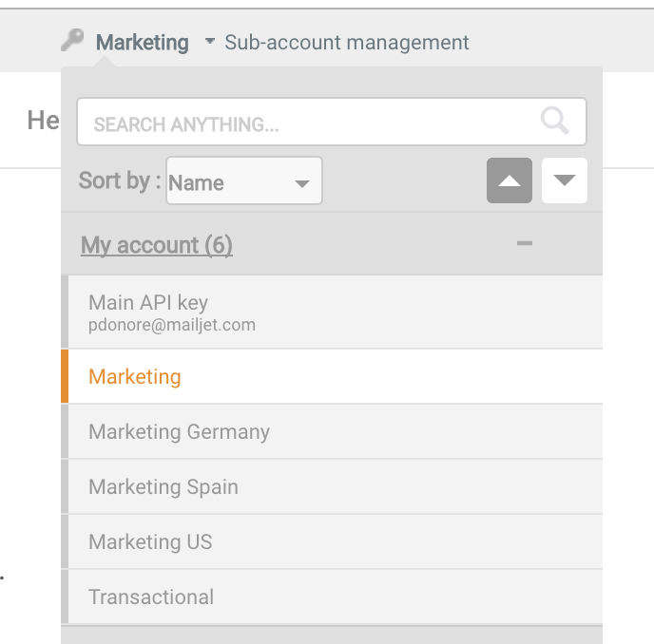
Task: Collapse My account group with minus icon
Action: (524, 244)
